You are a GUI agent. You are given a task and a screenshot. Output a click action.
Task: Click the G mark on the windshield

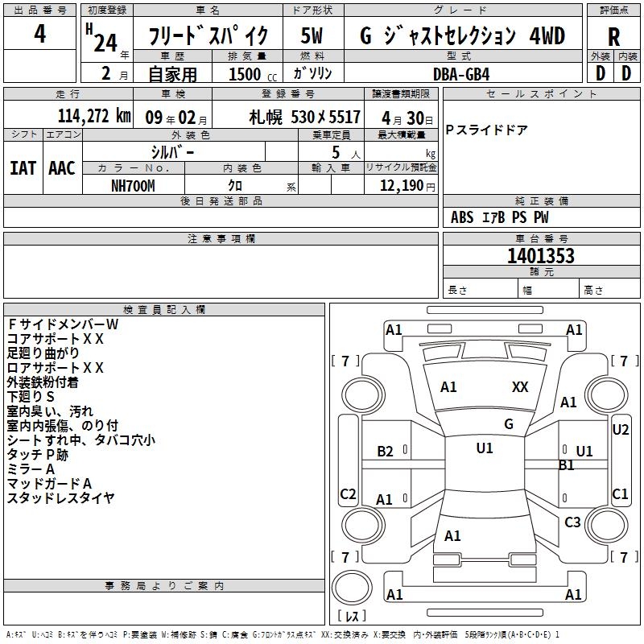[x=508, y=424]
